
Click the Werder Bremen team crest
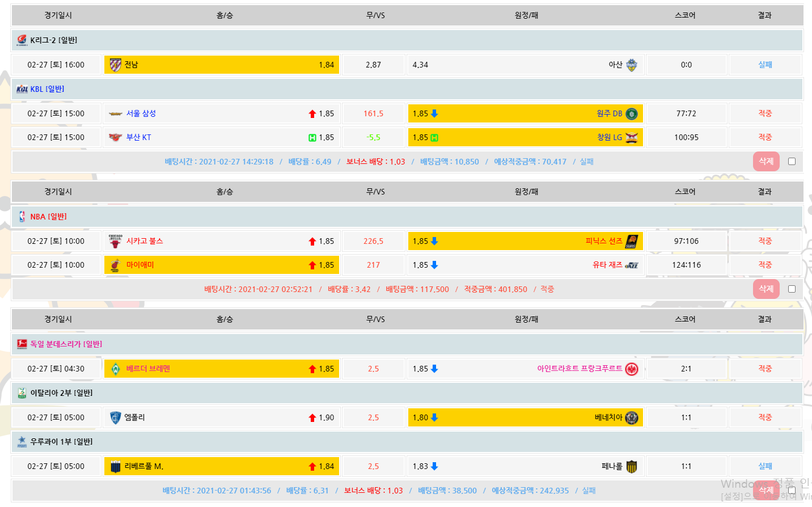pos(115,369)
